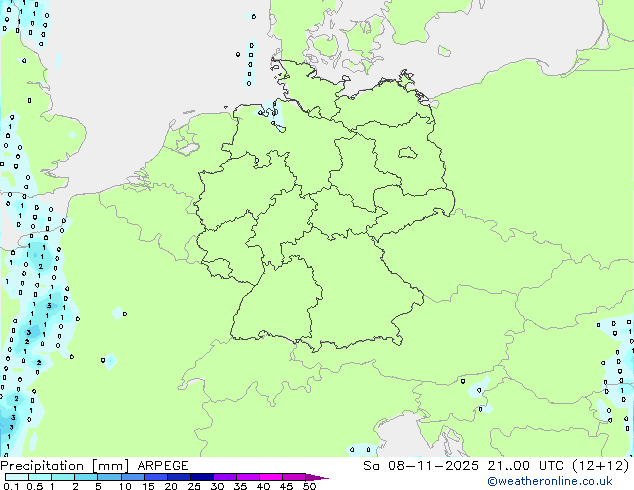Click the "Sa 08-11-2025" date text

coord(421,466)
